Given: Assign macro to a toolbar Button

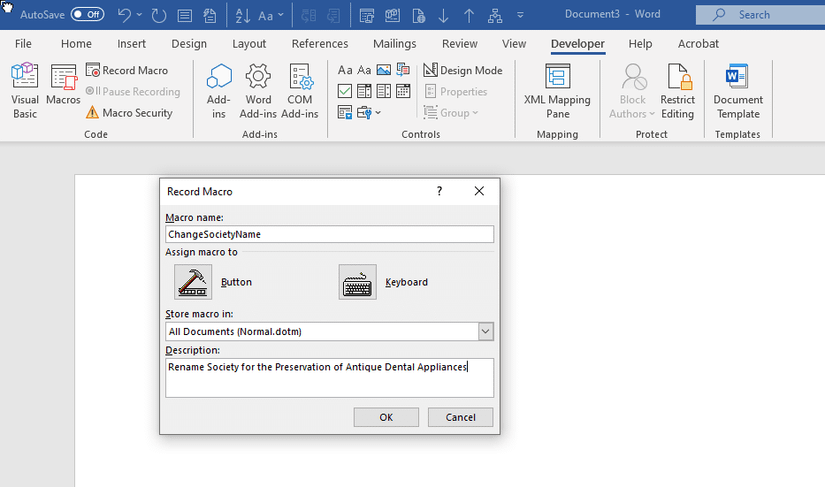Looking at the screenshot, I should point(193,282).
